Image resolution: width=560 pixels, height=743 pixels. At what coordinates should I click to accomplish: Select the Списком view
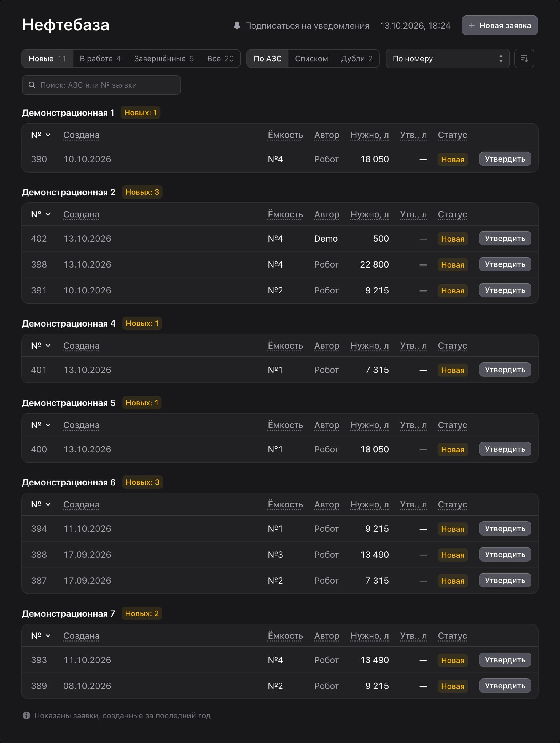[x=311, y=59]
